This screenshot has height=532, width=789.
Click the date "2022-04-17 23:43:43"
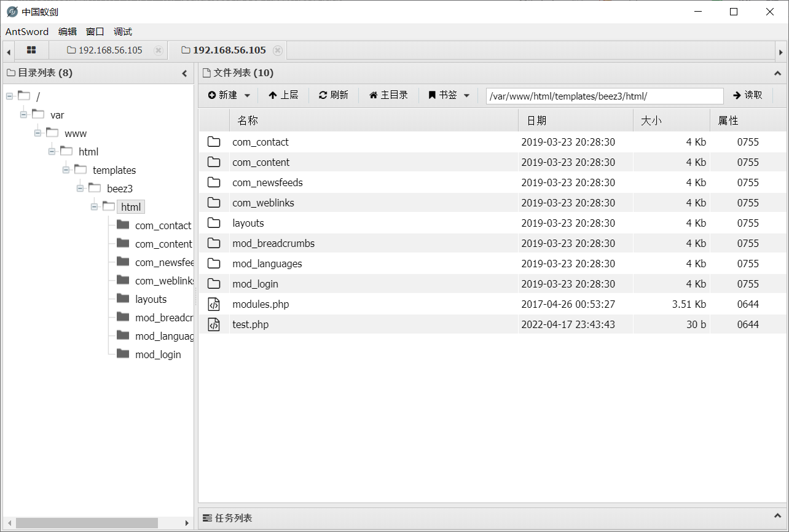(568, 324)
